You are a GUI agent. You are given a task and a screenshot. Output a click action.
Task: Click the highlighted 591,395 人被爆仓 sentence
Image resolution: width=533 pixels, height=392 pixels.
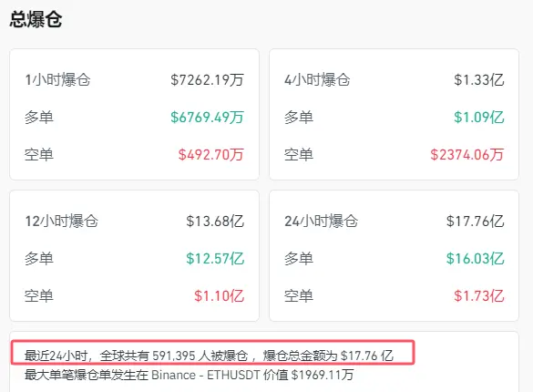[209, 356]
